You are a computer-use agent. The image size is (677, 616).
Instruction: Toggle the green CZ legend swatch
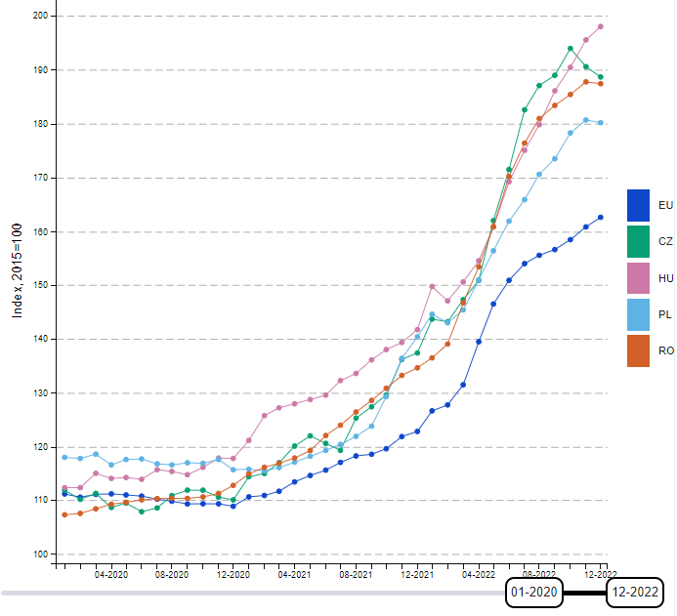[x=638, y=241]
